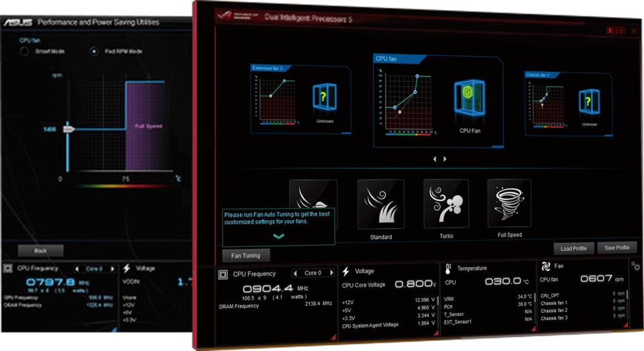
Task: Click the CPU Fan case icon
Action: pyautogui.click(x=470, y=99)
